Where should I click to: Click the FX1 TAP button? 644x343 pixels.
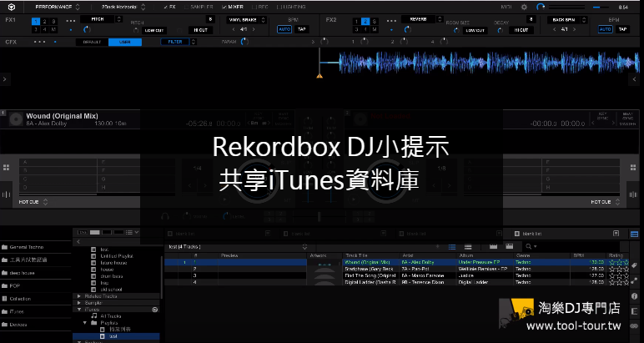[301, 29]
